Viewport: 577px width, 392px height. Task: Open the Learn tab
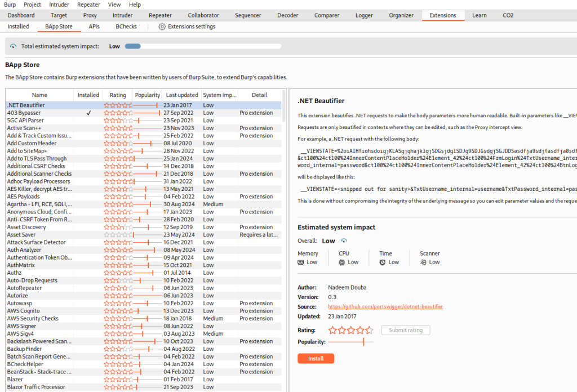[x=479, y=15]
